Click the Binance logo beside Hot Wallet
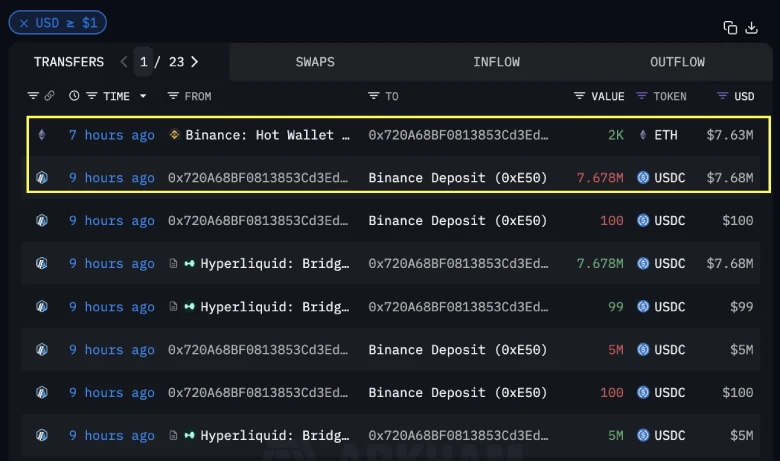 click(174, 134)
